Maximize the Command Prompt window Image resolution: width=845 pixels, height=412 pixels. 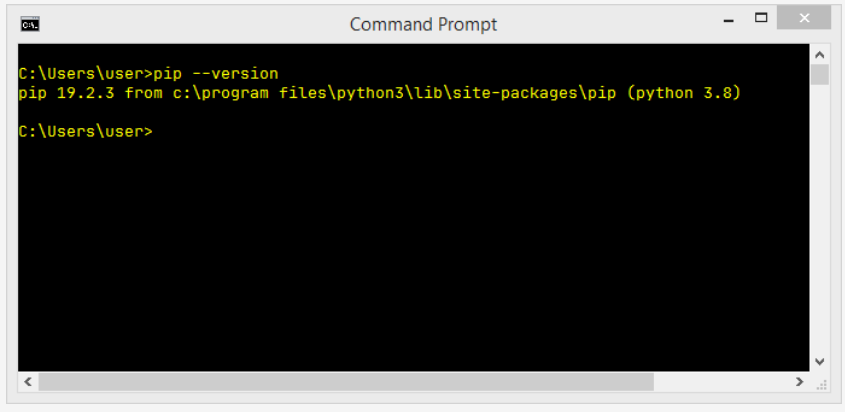[761, 18]
